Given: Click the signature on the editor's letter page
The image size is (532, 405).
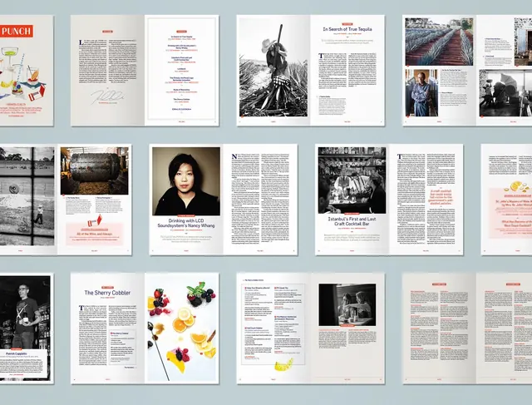Looking at the screenshot, I should [107, 96].
